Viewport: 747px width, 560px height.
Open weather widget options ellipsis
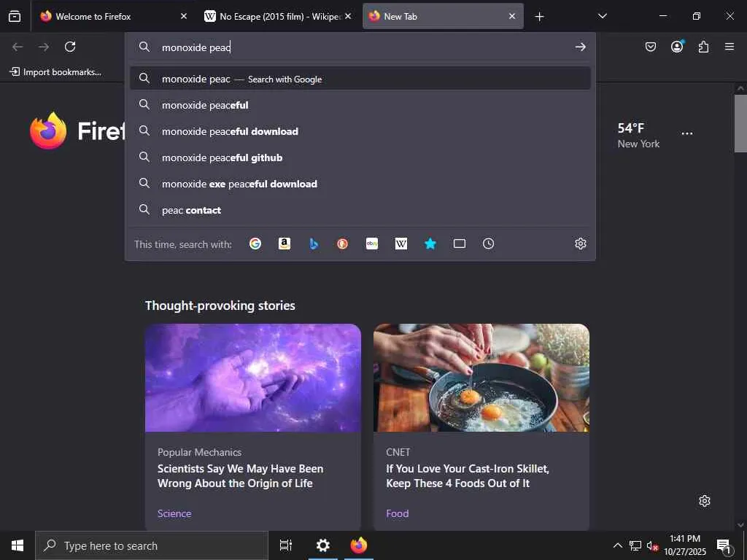pos(687,133)
